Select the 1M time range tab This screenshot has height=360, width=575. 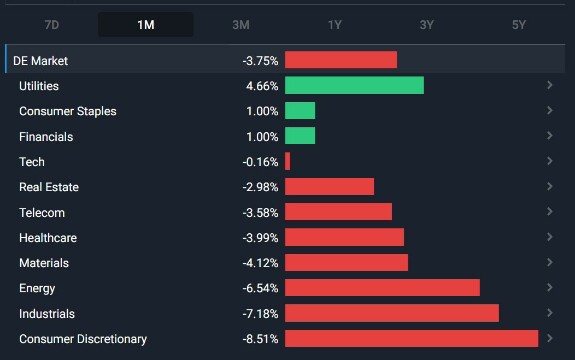point(146,25)
